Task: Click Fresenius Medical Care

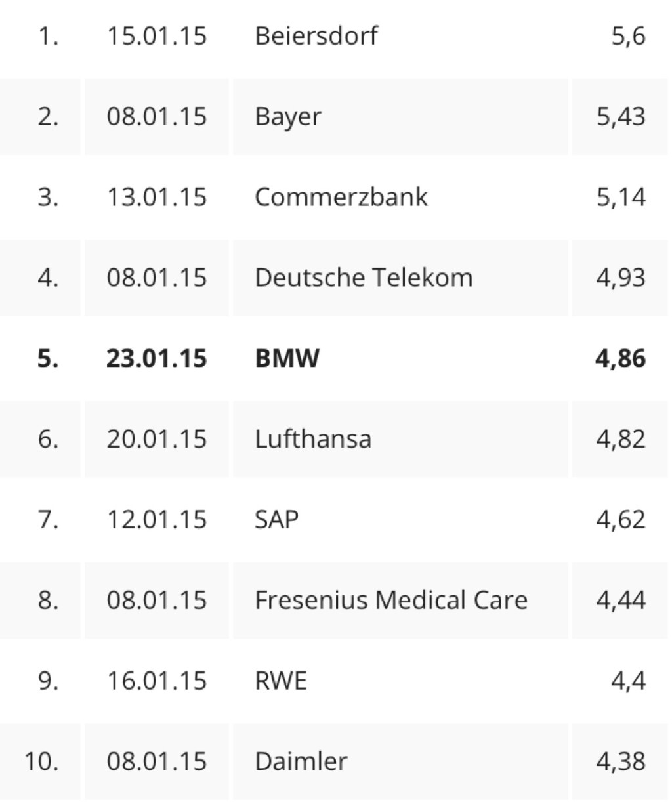Action: [x=391, y=600]
